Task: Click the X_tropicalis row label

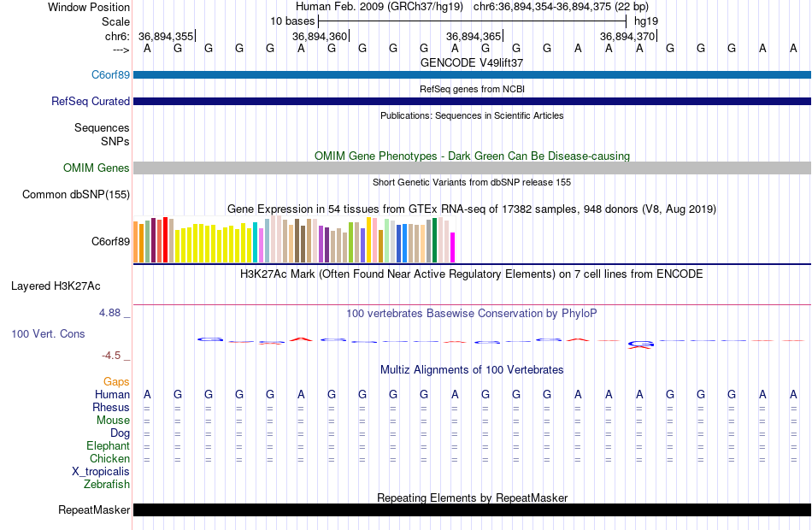Action: coord(101,472)
